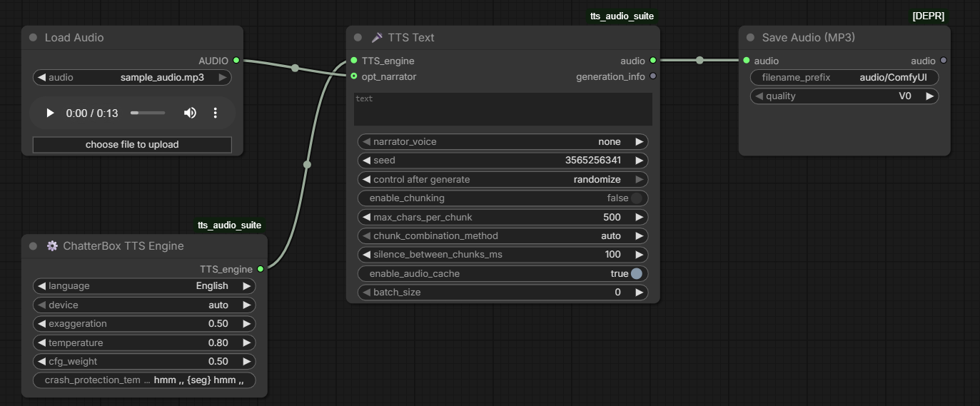This screenshot has height=406, width=980.
Task: Click the seed value 3565256341
Action: tap(593, 161)
